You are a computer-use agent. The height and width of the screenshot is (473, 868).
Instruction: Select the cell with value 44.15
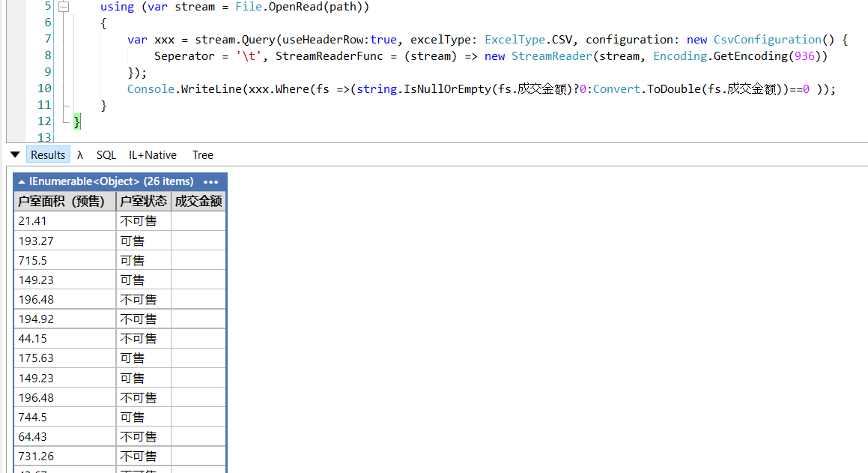[64, 338]
